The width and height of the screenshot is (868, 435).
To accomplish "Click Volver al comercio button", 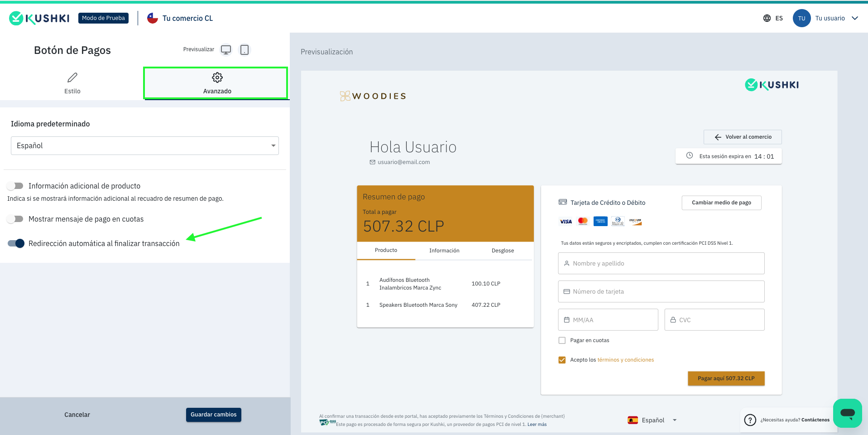I will click(x=743, y=137).
